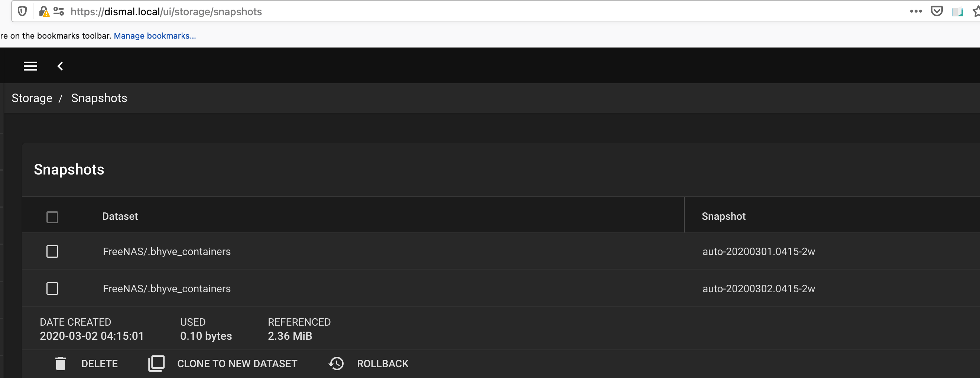Screen dimensions: 980x378
Task: Click the insecure connection padlock icon
Action: click(44, 12)
